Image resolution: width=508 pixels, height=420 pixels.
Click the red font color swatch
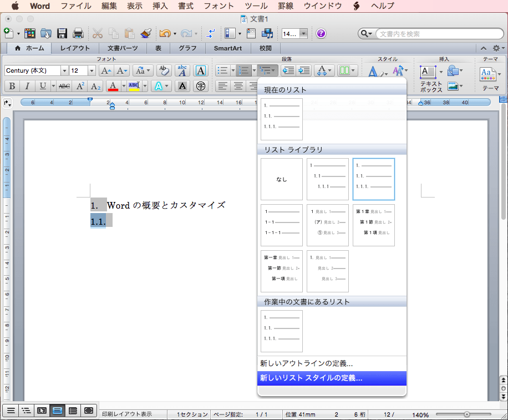[113, 86]
